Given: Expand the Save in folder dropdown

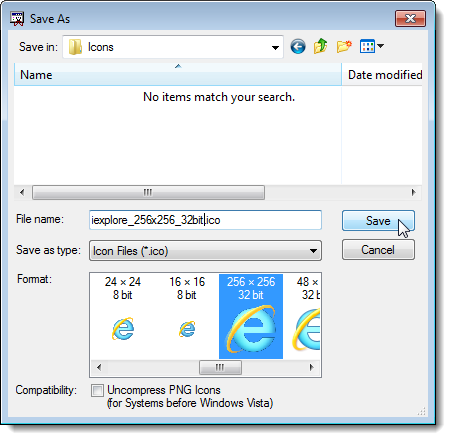Looking at the screenshot, I should coord(275,48).
